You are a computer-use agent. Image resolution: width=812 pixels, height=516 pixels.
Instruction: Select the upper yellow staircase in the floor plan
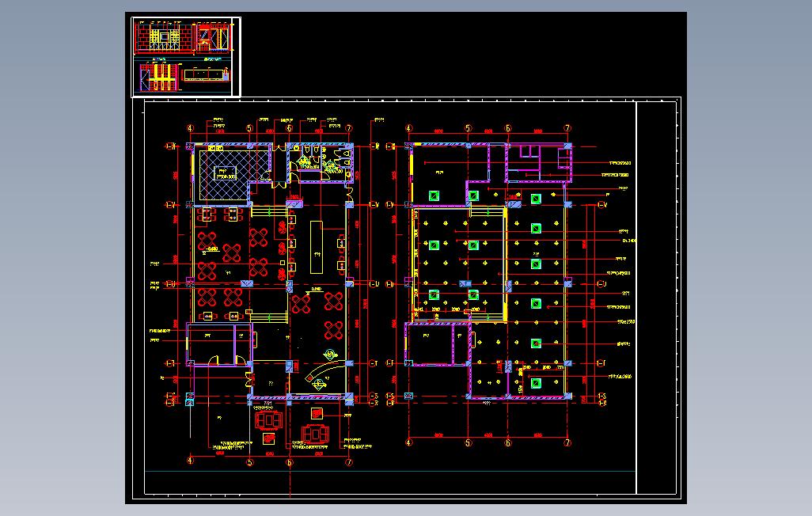[269, 211]
